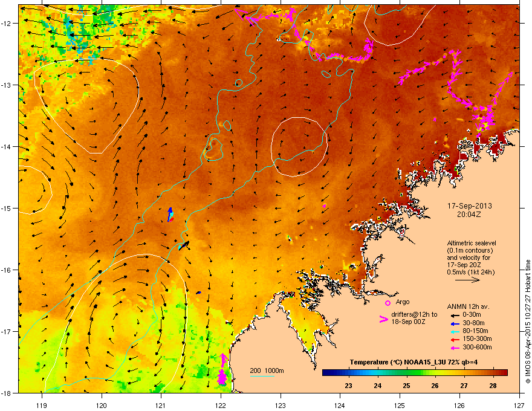Click the '-12' latitude axis label
The width and height of the screenshot is (532, 411).
click(x=7, y=24)
